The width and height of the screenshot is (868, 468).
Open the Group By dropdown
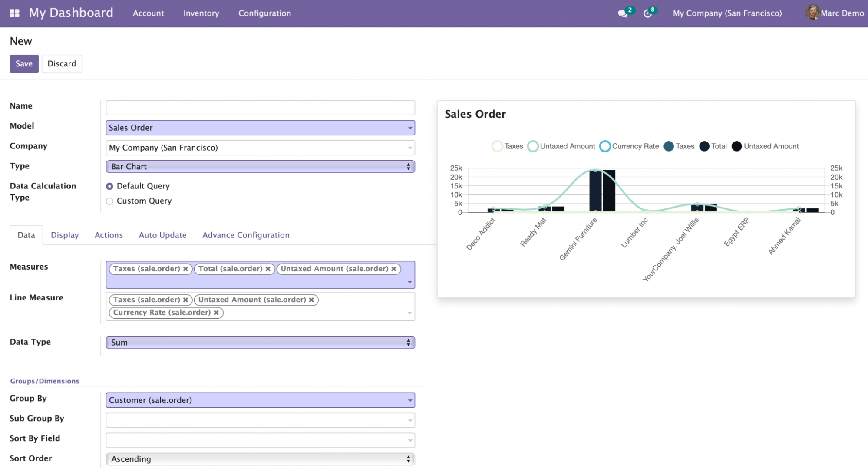[260, 400]
